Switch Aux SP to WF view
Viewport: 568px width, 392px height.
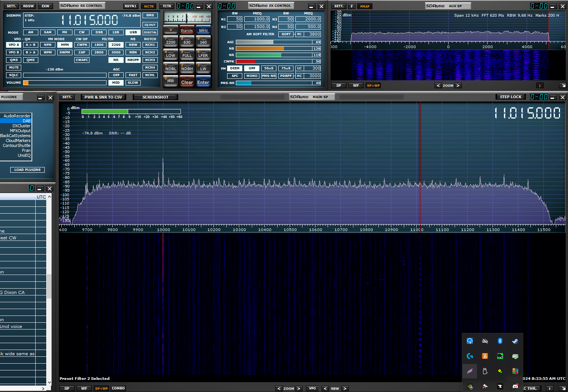[356, 86]
